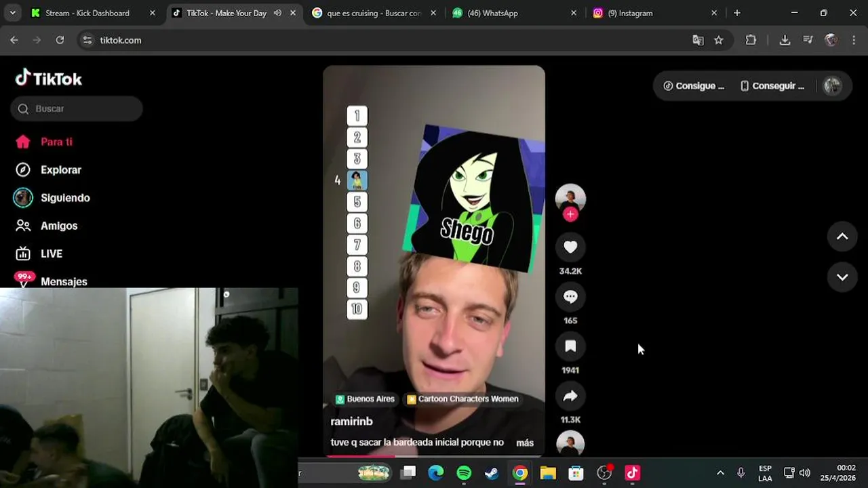Click the 11.3K shares count

click(570, 420)
